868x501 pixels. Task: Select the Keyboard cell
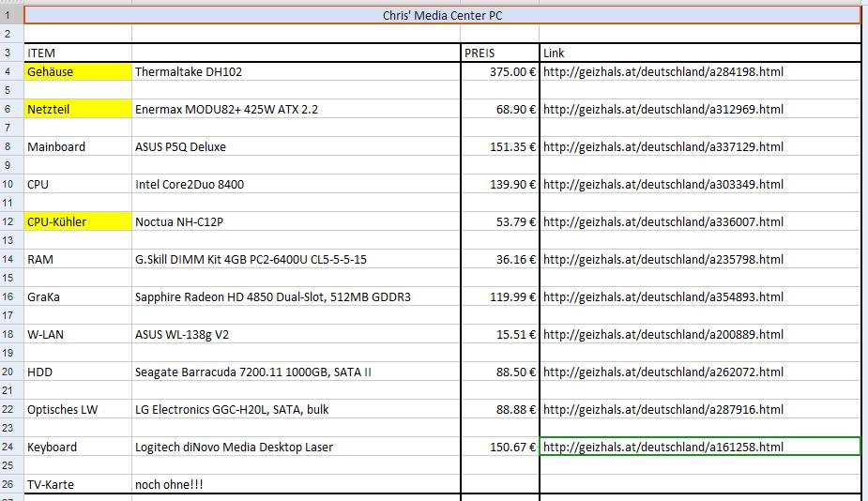78,448
